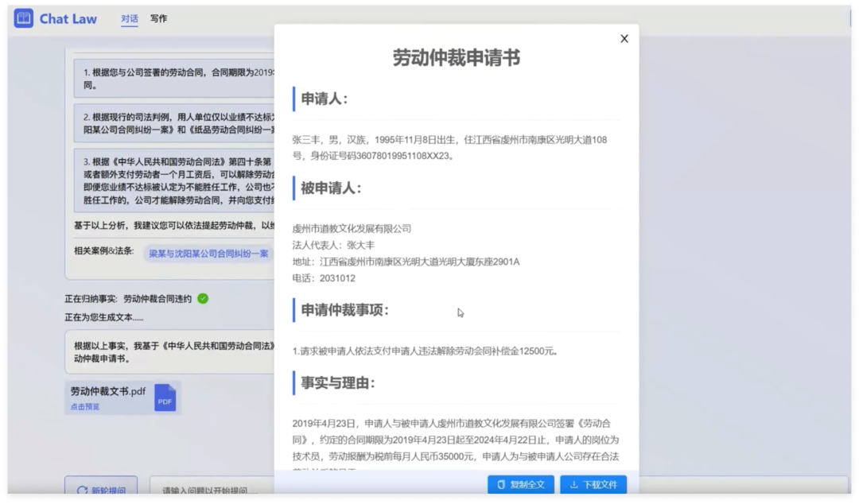
Task: Click the 劳动仲裁申请书 document title
Action: click(x=457, y=58)
